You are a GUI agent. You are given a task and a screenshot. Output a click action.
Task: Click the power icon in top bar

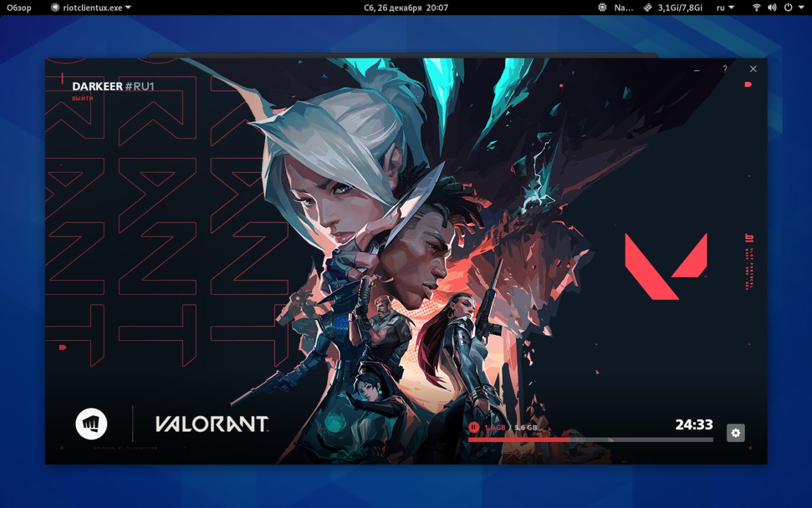789,8
